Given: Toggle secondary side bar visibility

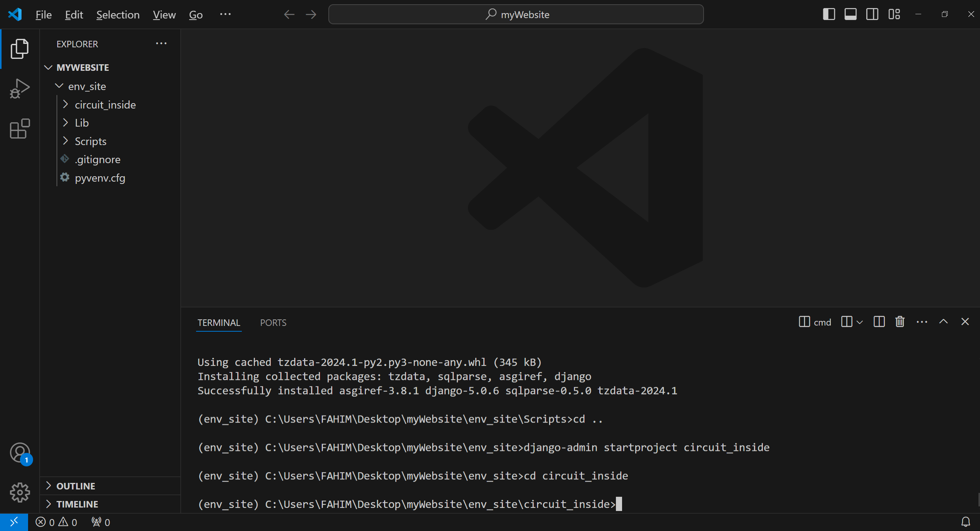Looking at the screenshot, I should 872,14.
